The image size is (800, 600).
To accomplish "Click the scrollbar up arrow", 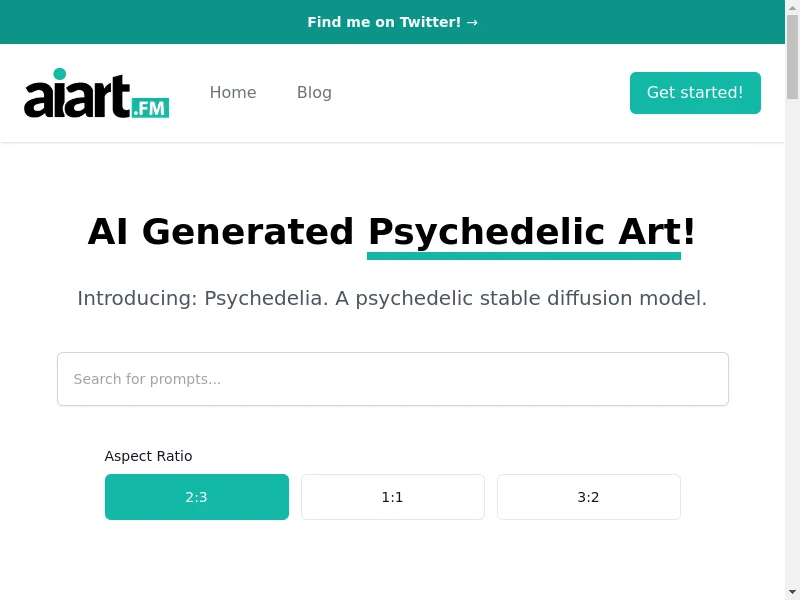I will pyautogui.click(x=792, y=8).
